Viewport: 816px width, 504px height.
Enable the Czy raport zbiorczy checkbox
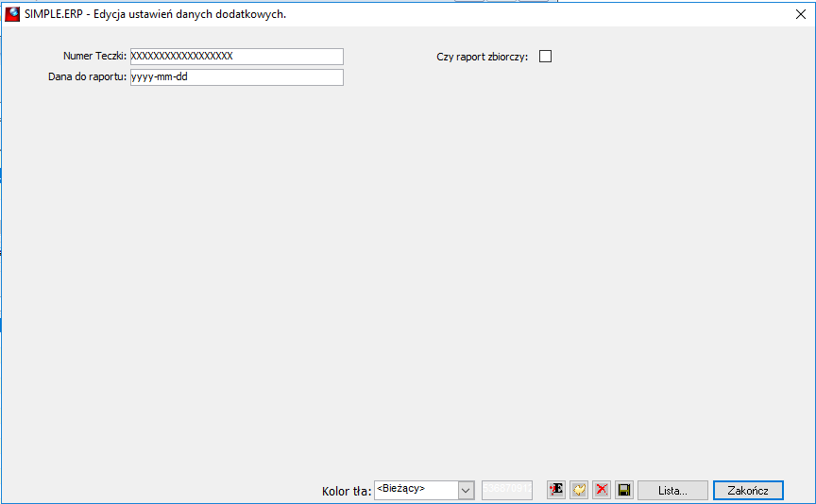(x=545, y=57)
